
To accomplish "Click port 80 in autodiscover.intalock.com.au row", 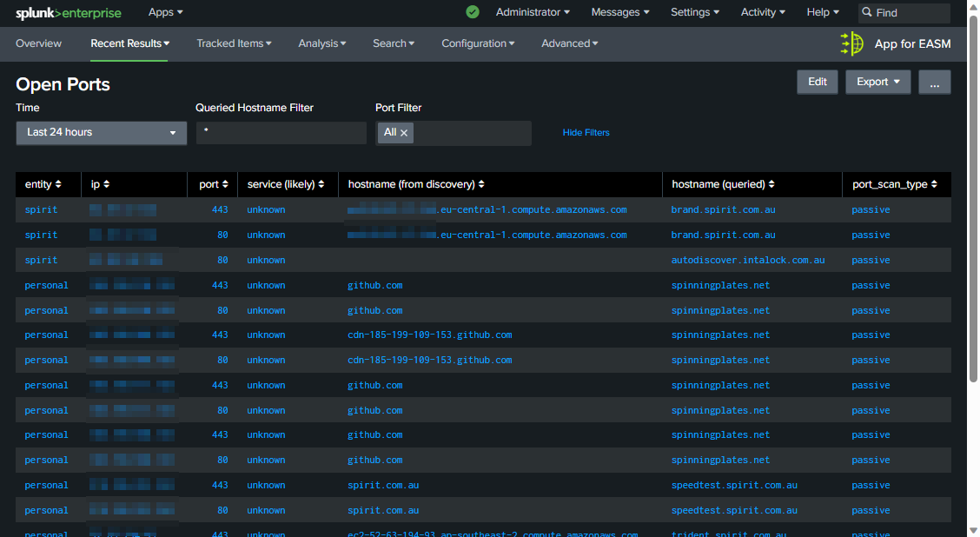I will click(222, 260).
